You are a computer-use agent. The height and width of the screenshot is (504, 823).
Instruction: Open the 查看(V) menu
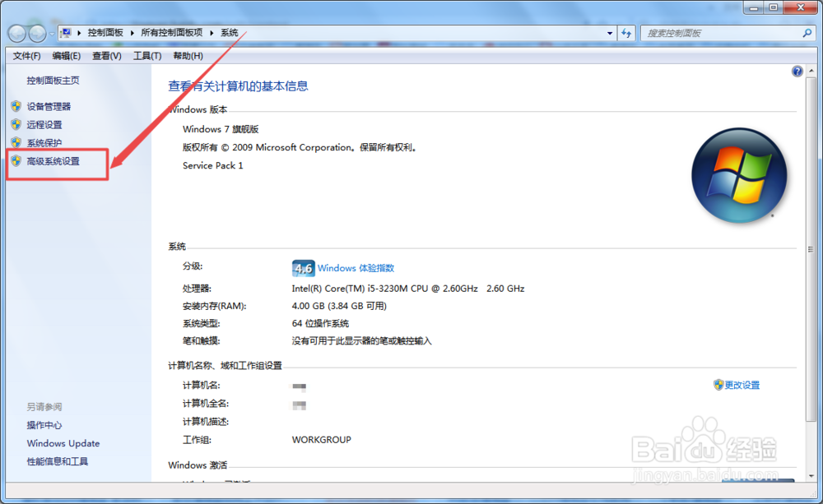pos(107,55)
